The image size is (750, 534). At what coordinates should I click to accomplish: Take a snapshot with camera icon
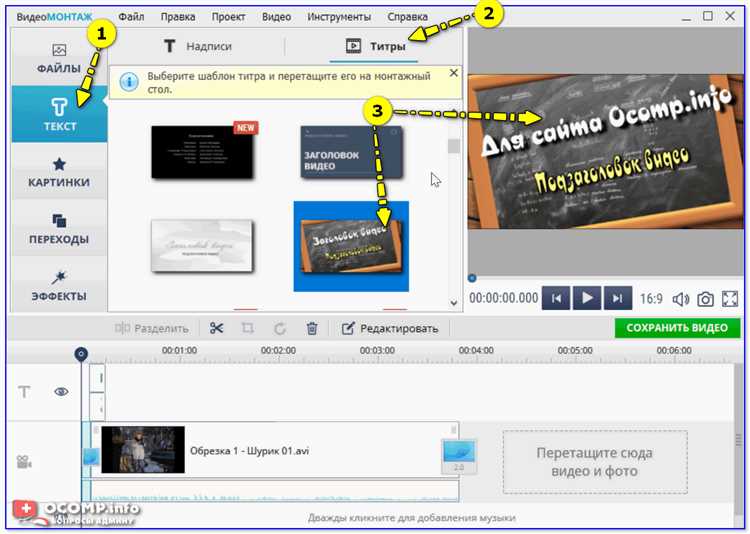point(706,298)
